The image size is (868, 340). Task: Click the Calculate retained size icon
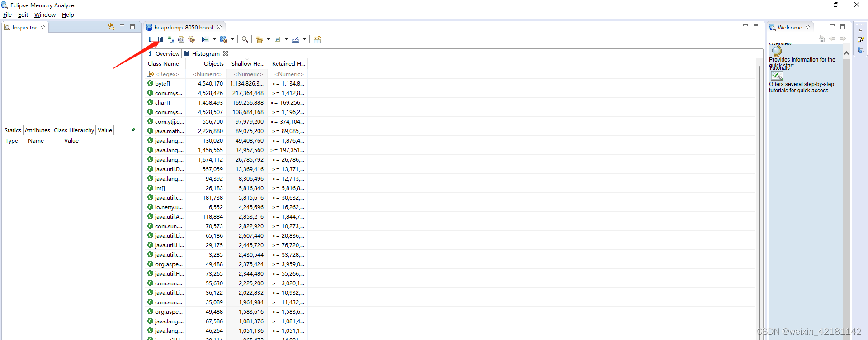(x=278, y=39)
